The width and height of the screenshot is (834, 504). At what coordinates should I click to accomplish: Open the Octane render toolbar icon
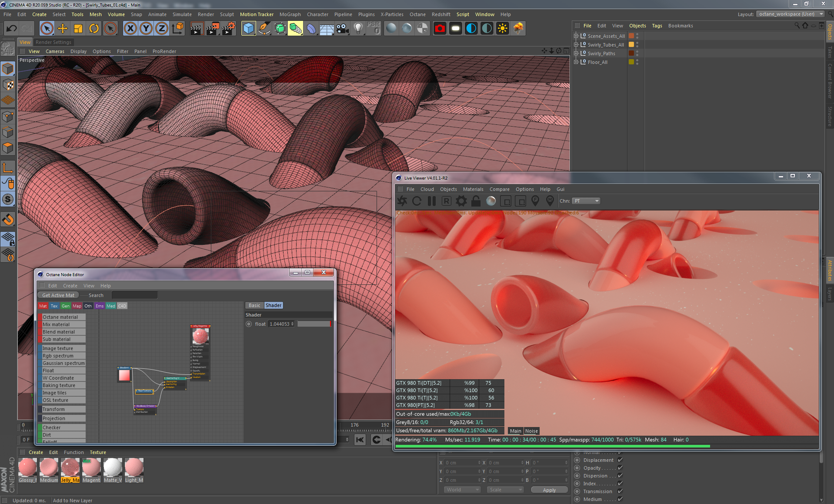(x=440, y=28)
